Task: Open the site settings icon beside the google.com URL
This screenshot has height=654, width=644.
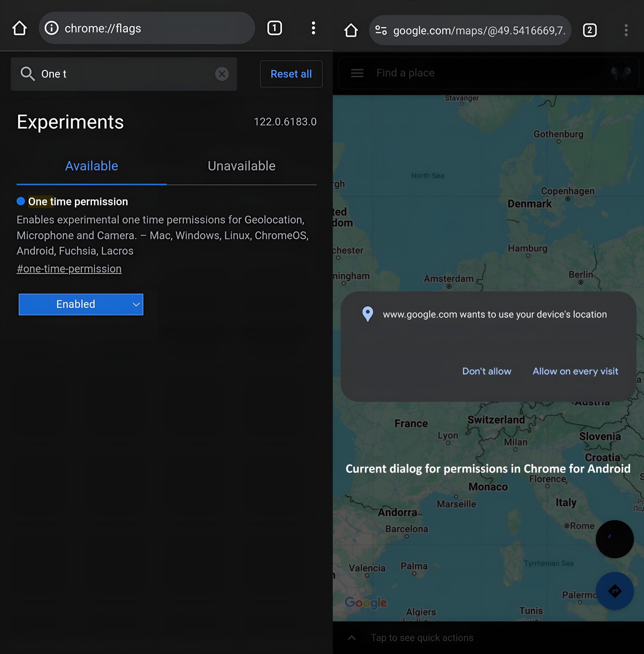Action: tap(381, 31)
